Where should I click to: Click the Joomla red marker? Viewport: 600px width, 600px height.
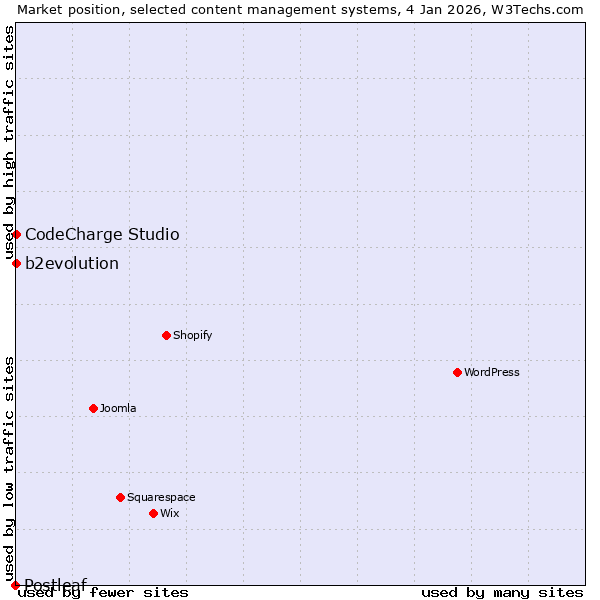[x=93, y=408]
